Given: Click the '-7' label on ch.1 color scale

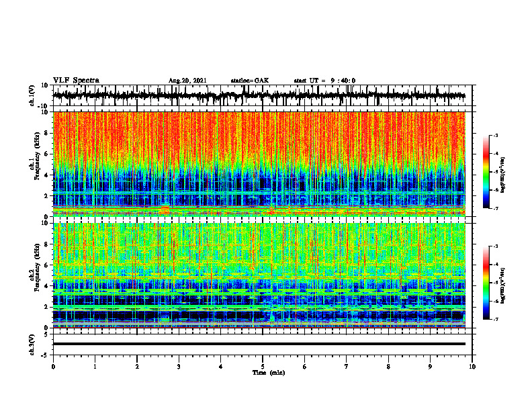Looking at the screenshot, I should coord(495,208).
